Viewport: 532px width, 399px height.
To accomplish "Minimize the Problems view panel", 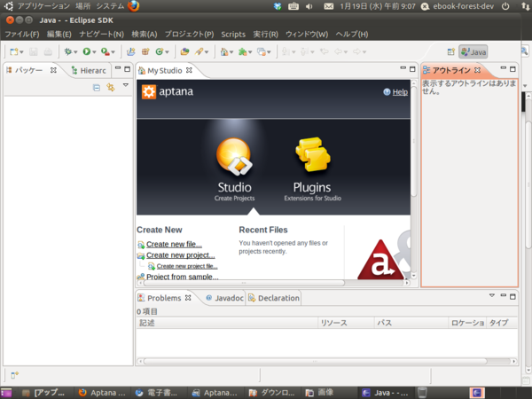I will tap(503, 295).
